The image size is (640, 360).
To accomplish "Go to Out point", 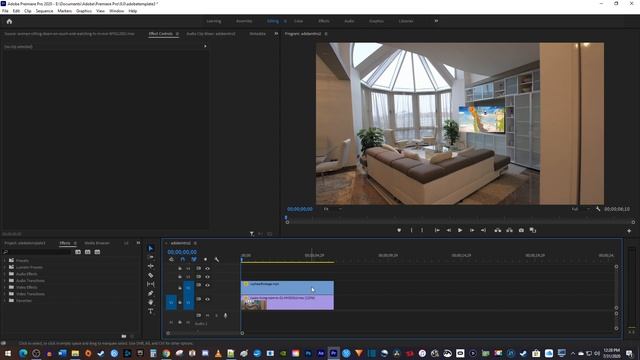I will [x=483, y=230].
